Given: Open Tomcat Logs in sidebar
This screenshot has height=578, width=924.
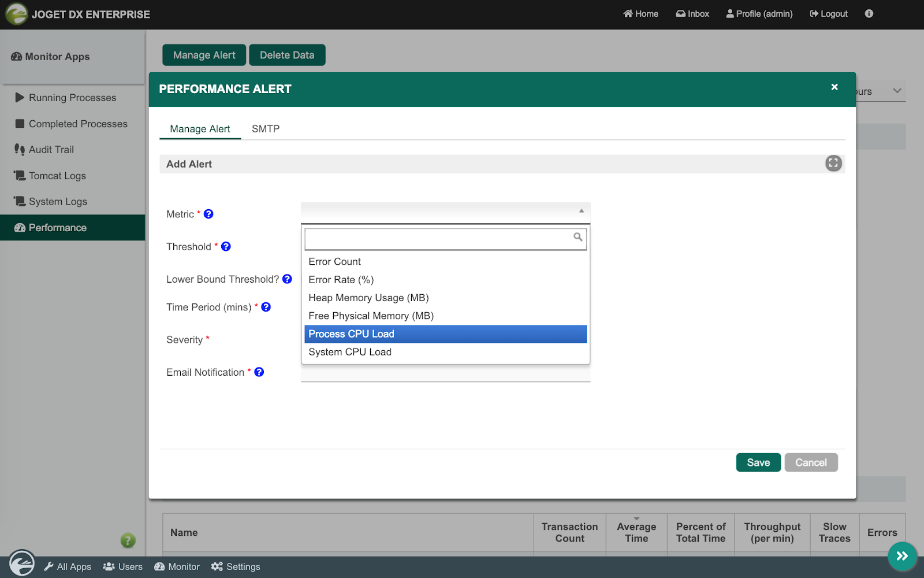Looking at the screenshot, I should click(72, 176).
